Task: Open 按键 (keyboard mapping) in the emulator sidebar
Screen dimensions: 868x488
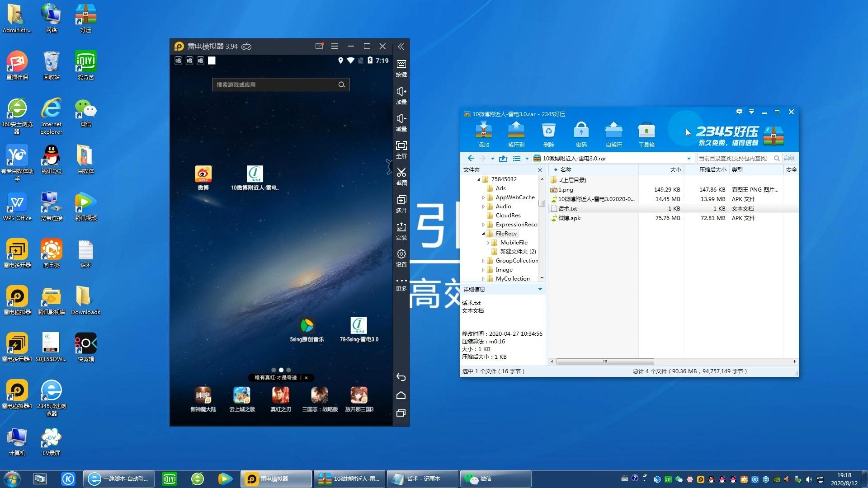Action: click(401, 68)
